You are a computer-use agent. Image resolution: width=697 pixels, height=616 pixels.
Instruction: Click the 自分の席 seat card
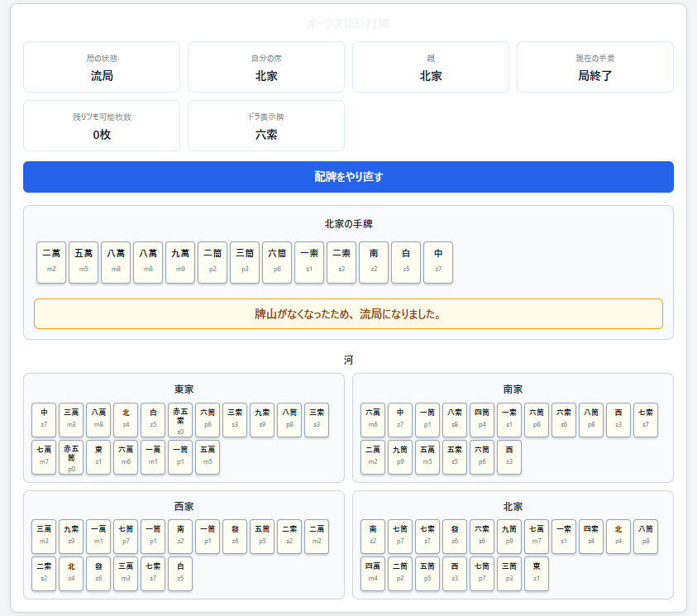click(266, 67)
